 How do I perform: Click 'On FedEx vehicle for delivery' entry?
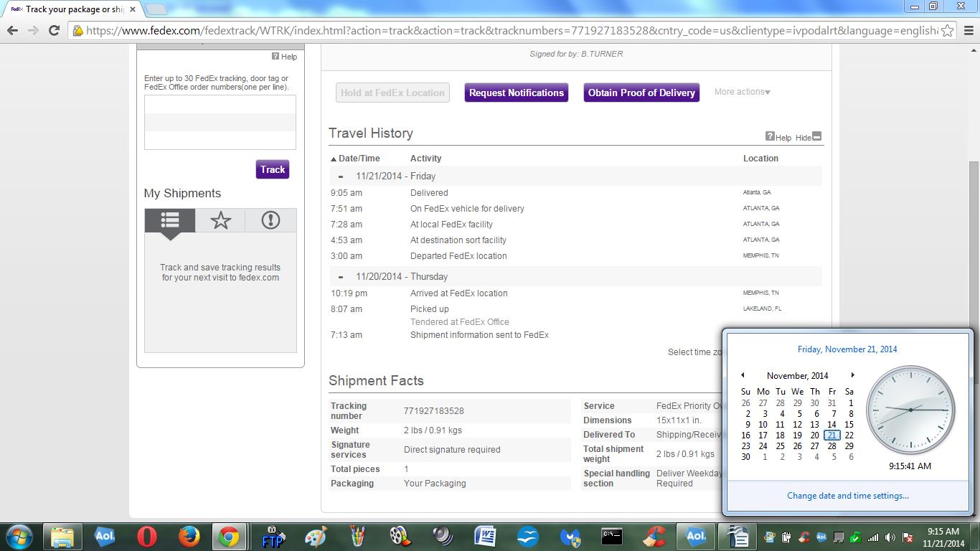tap(467, 209)
